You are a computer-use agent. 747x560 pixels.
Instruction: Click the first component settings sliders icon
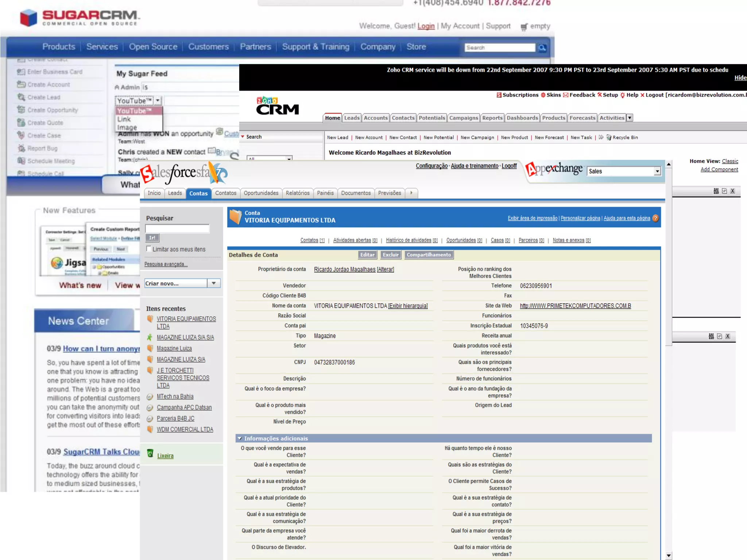716,191
